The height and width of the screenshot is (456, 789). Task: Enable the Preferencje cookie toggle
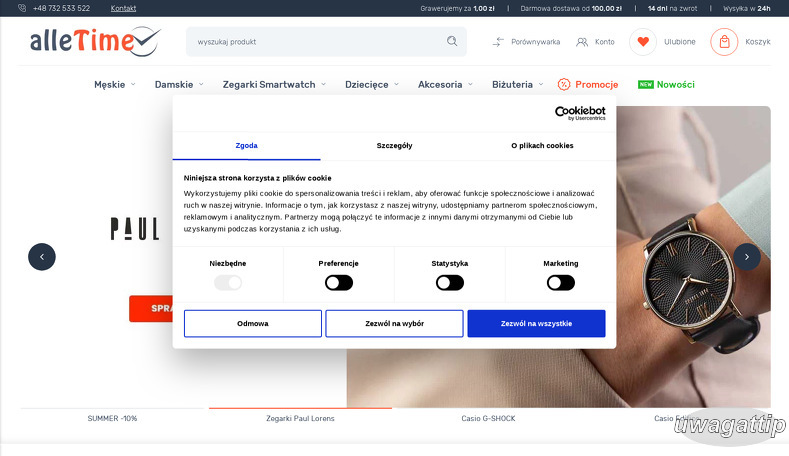(x=339, y=283)
